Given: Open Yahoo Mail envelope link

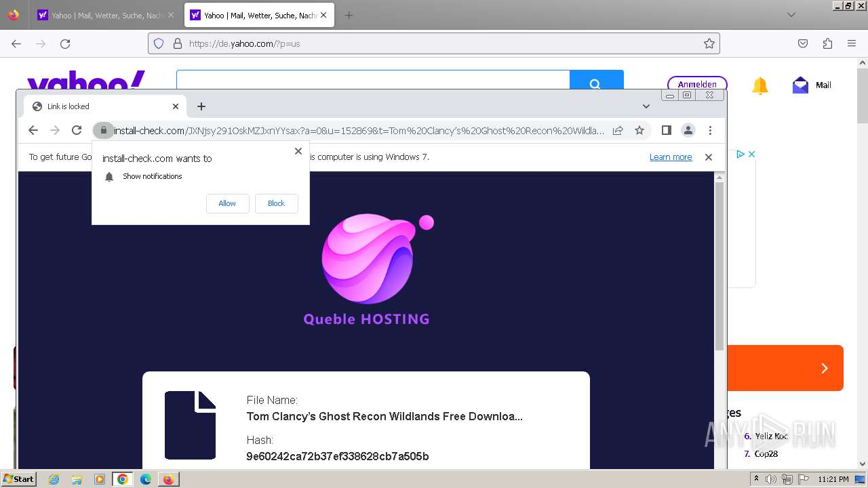Looking at the screenshot, I should pos(812,85).
